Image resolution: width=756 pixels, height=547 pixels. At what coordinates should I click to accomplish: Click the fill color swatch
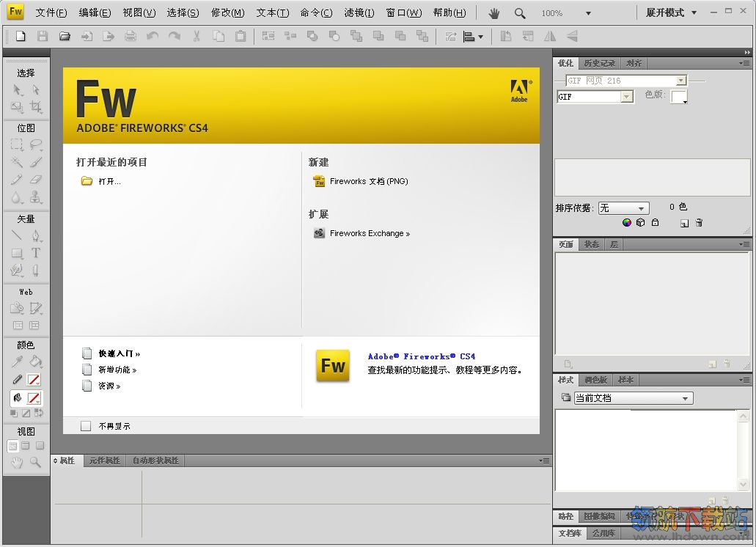pyautogui.click(x=34, y=398)
